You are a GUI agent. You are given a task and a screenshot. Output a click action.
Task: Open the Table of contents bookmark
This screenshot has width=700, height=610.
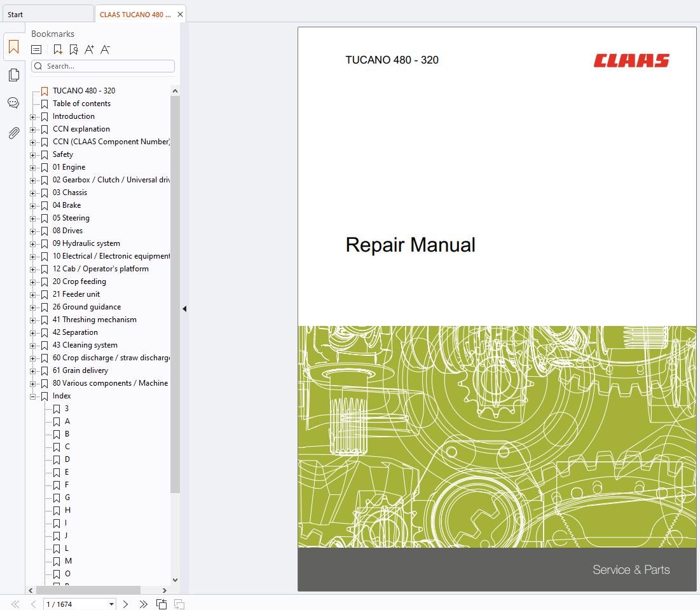coord(81,104)
